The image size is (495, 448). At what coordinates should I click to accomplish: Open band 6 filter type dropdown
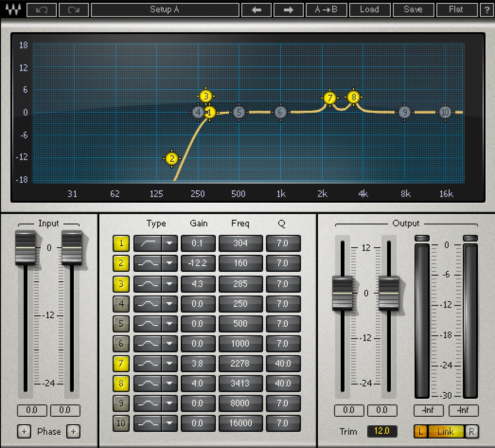click(169, 343)
